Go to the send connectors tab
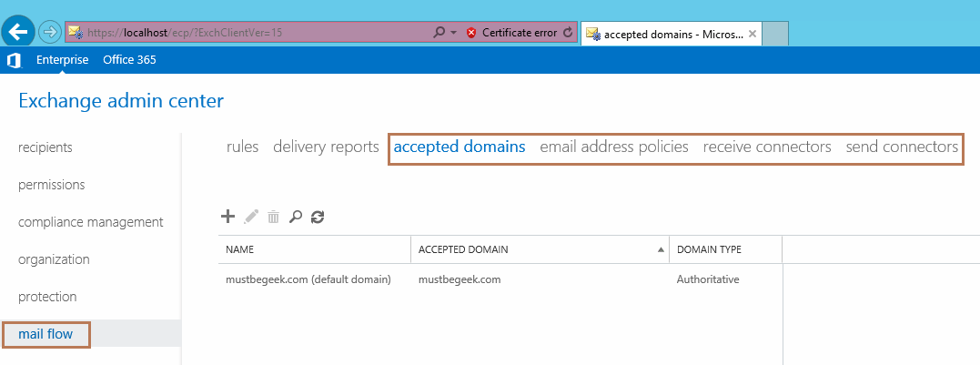Screen dimensions: 980x365 click(x=902, y=147)
